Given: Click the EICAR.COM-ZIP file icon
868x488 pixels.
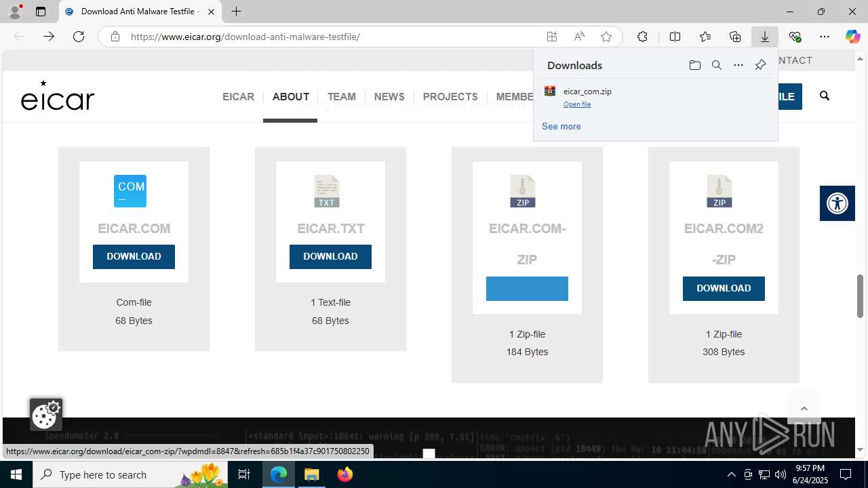Looking at the screenshot, I should click(x=523, y=191).
